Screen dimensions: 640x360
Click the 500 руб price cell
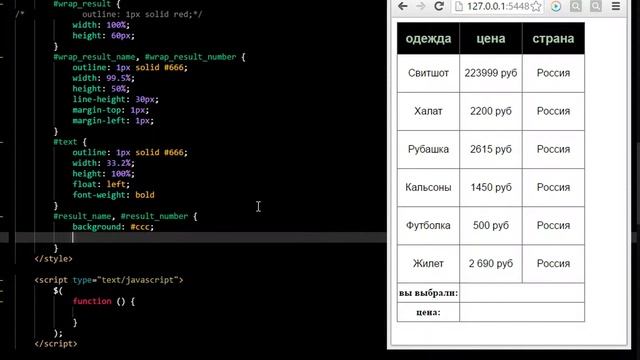(491, 226)
